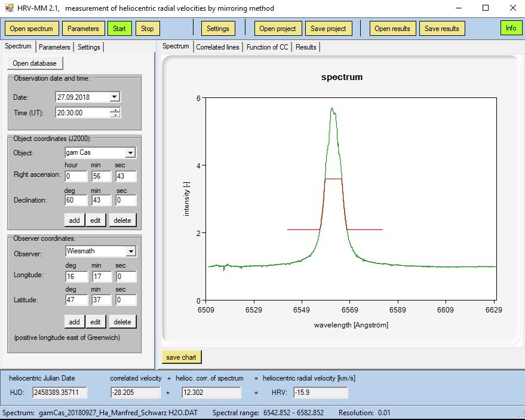Click the Latitude deg field
525x420 pixels.
[x=76, y=300]
